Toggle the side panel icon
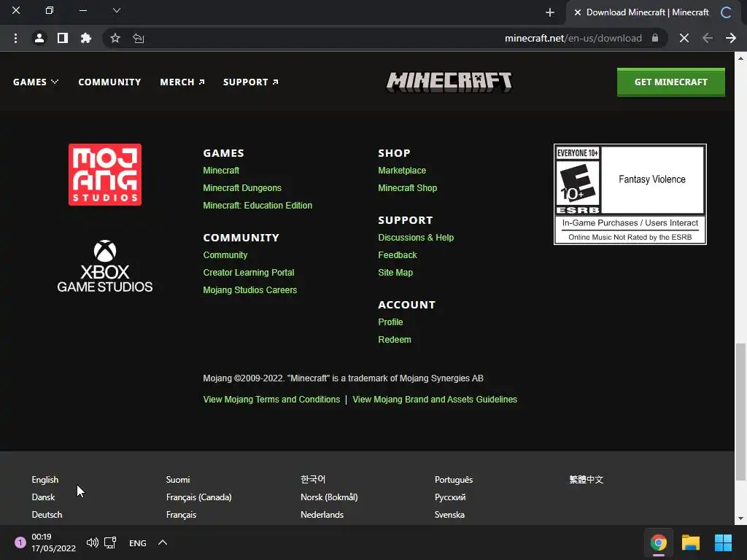747x560 pixels. click(x=63, y=38)
